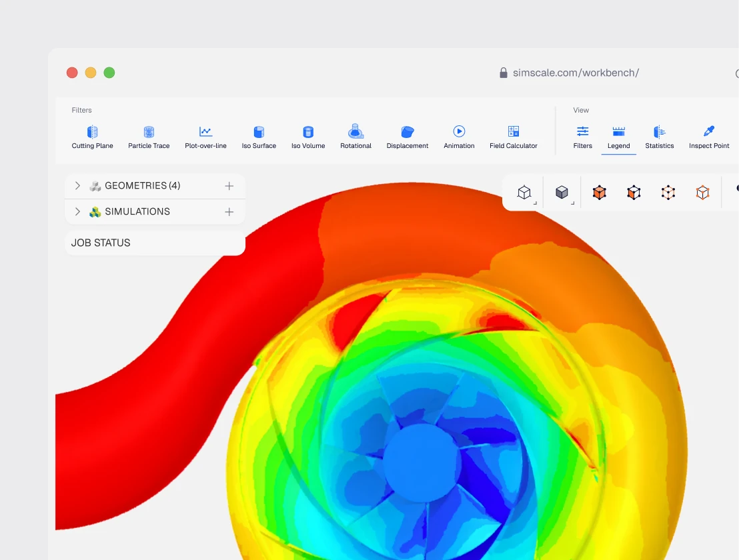Select the Rotational filter
This screenshot has width=739, height=560.
pyautogui.click(x=356, y=137)
